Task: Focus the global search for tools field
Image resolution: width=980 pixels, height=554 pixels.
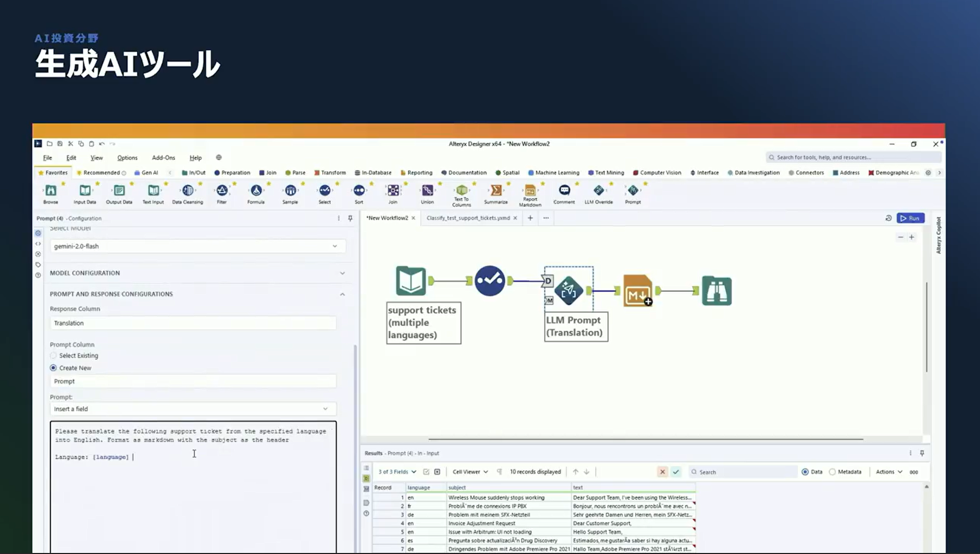Action: tap(854, 157)
